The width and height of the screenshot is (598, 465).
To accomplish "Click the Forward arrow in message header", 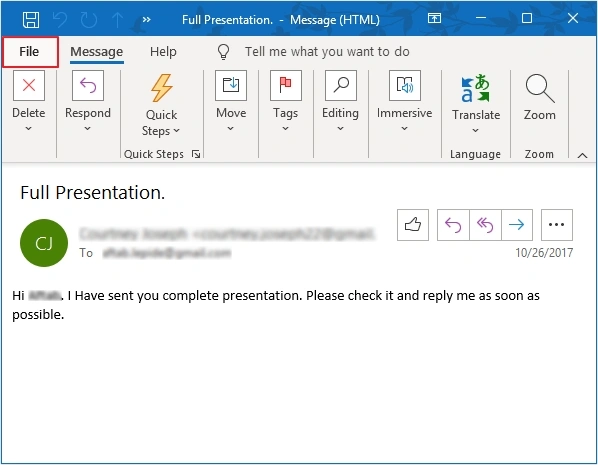I will pyautogui.click(x=517, y=225).
